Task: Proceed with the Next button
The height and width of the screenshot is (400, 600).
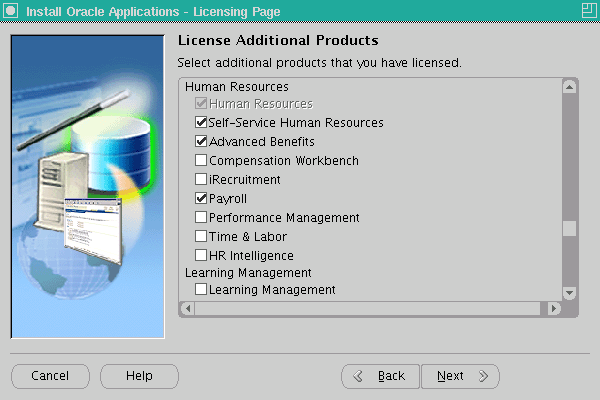Action: (460, 376)
